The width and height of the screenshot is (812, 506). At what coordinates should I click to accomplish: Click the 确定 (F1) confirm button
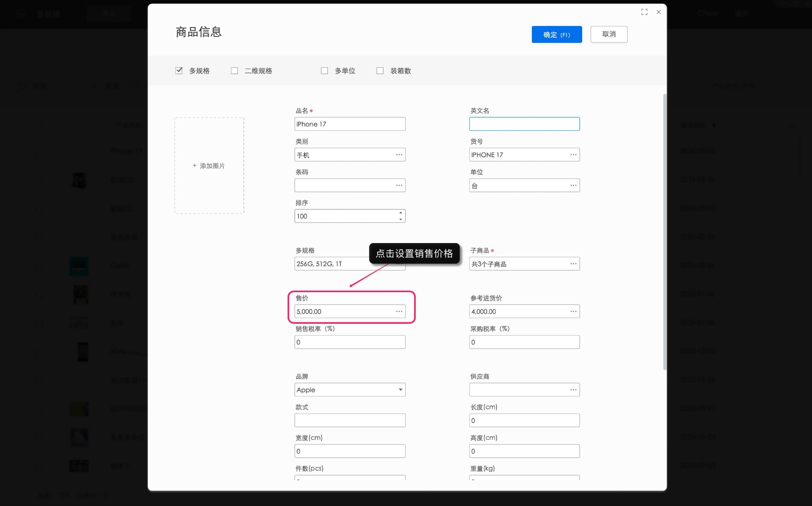tap(557, 34)
